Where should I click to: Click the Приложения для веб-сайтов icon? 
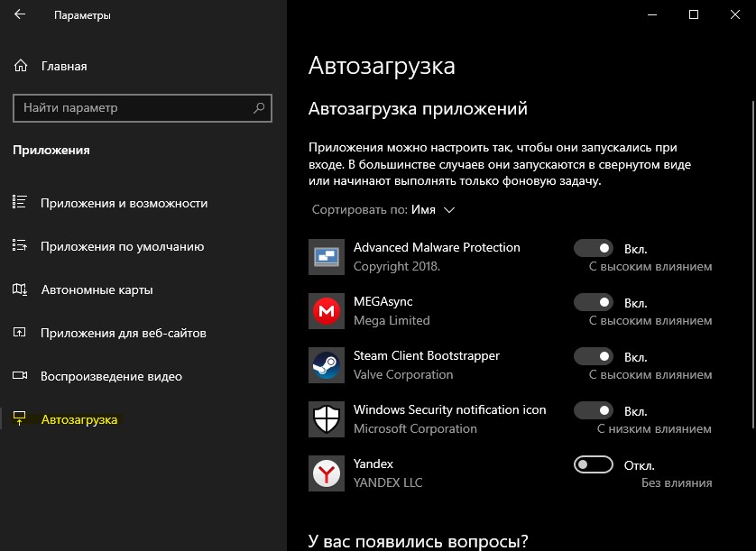coord(19,332)
